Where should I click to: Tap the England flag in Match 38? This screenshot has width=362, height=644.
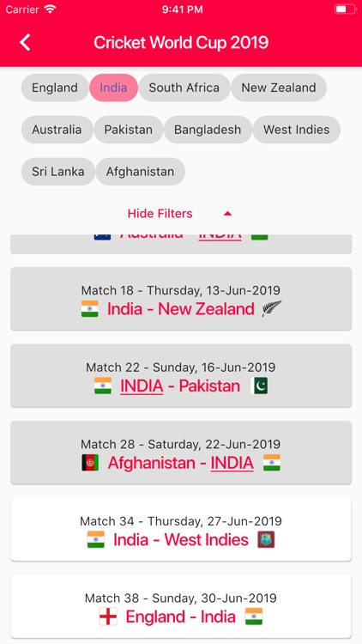pyautogui.click(x=108, y=617)
